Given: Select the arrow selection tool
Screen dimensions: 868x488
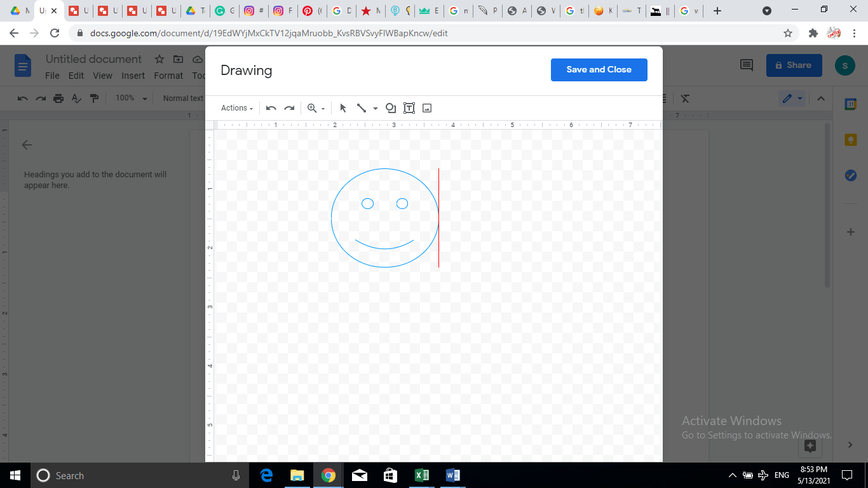Looking at the screenshot, I should pyautogui.click(x=343, y=108).
